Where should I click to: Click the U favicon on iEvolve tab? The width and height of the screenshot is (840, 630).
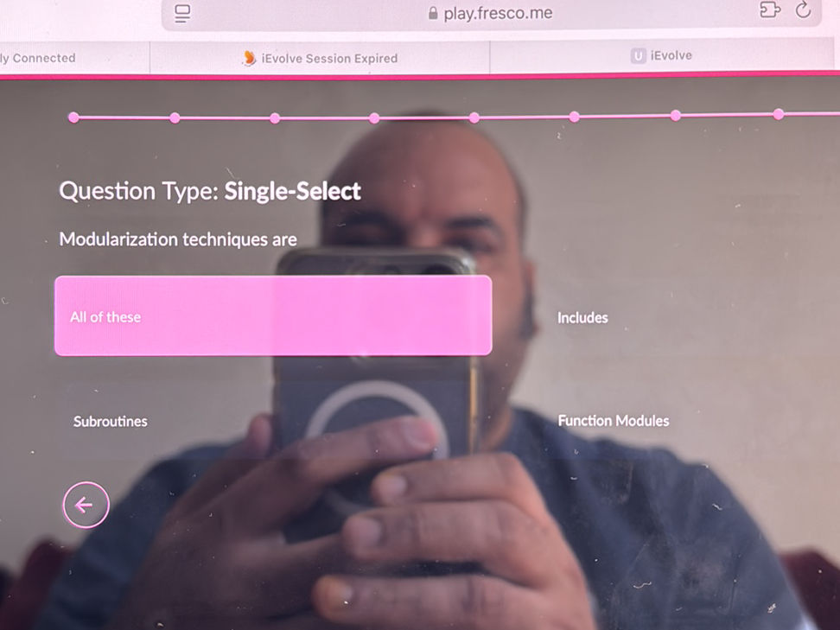pyautogui.click(x=638, y=55)
